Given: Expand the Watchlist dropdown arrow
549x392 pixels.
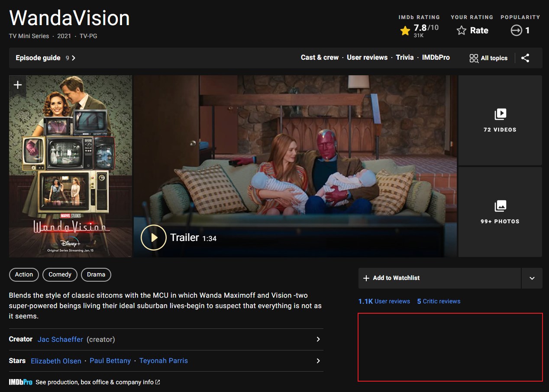Looking at the screenshot, I should [x=532, y=278].
